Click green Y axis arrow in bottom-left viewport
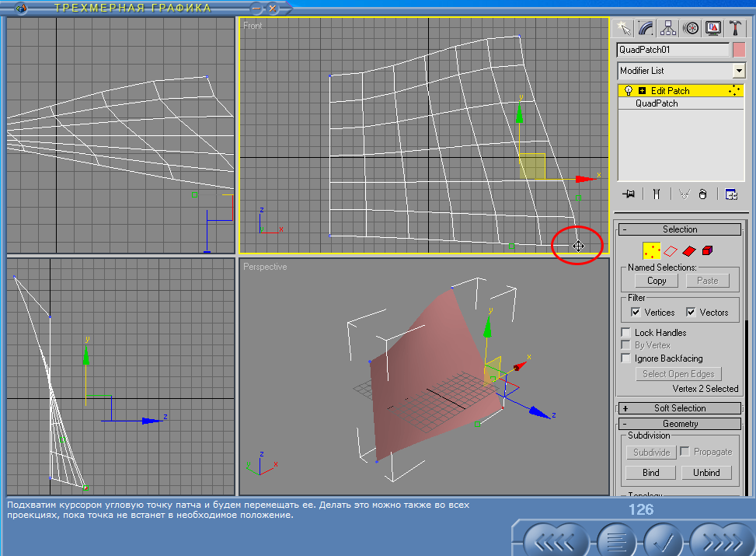756x556 pixels. point(85,355)
